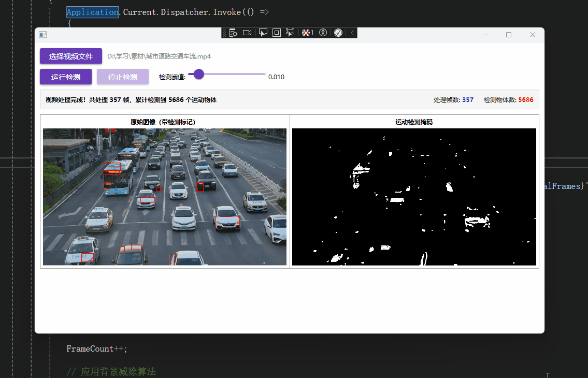588x378 pixels.
Task: Click 运行检测 button
Action: 66,77
